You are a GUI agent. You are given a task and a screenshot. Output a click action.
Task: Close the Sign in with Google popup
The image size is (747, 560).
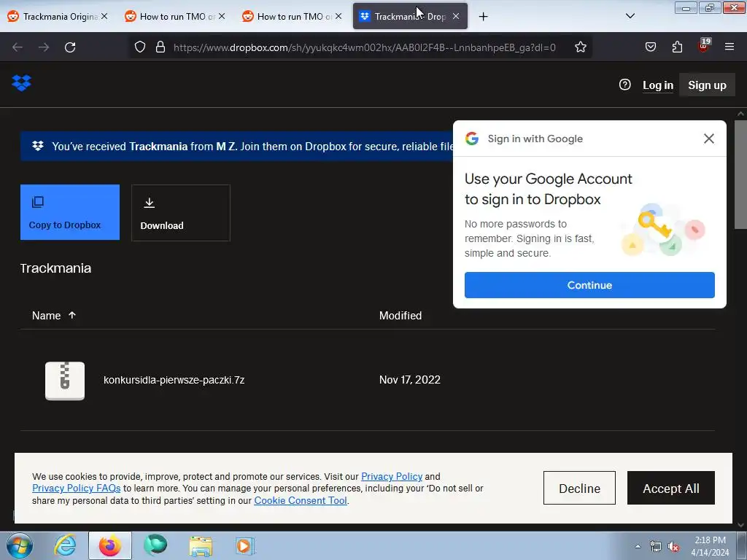[709, 139]
